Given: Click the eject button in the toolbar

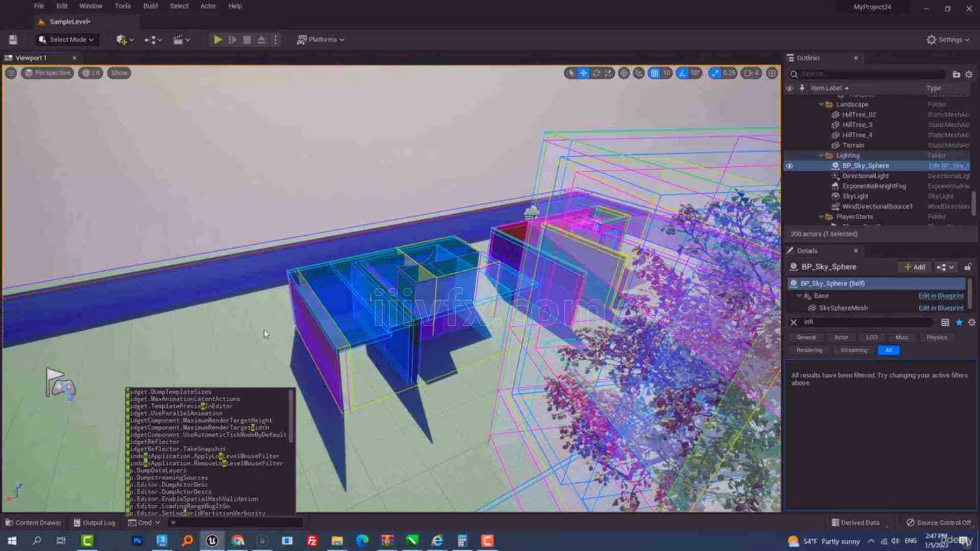Looking at the screenshot, I should pyautogui.click(x=262, y=40).
